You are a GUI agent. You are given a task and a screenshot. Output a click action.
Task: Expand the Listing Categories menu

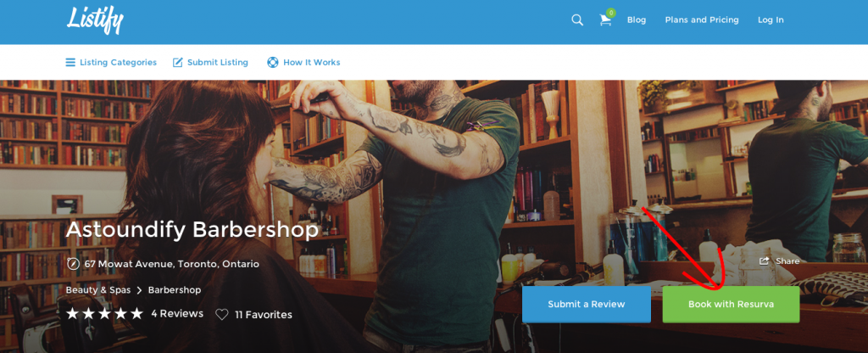pyautogui.click(x=111, y=63)
